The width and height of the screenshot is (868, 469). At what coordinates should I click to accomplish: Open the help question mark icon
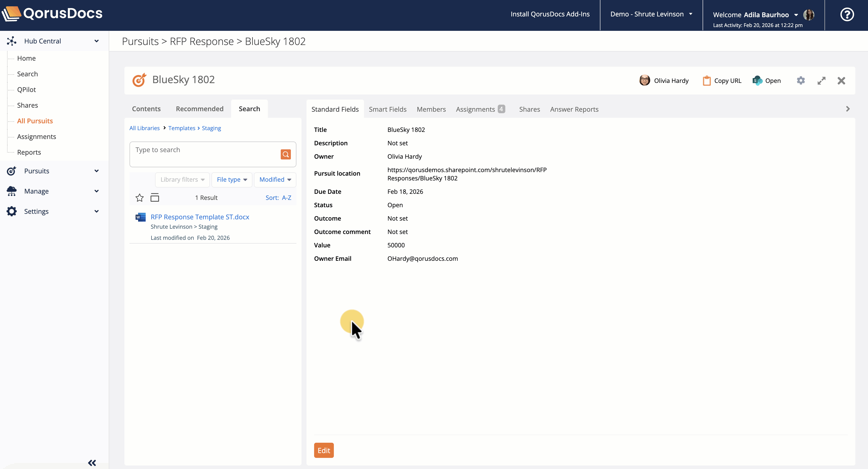click(x=847, y=14)
